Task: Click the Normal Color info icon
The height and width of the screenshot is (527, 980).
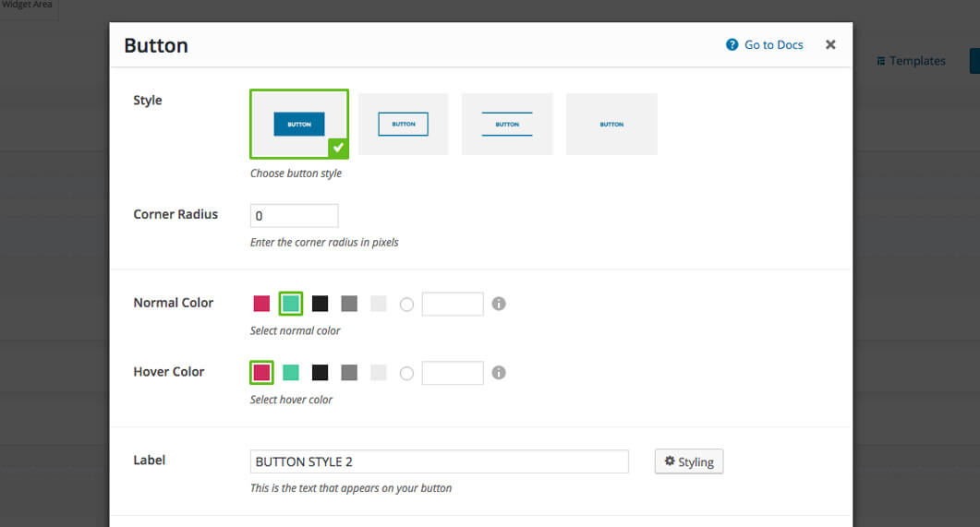Action: (499, 304)
